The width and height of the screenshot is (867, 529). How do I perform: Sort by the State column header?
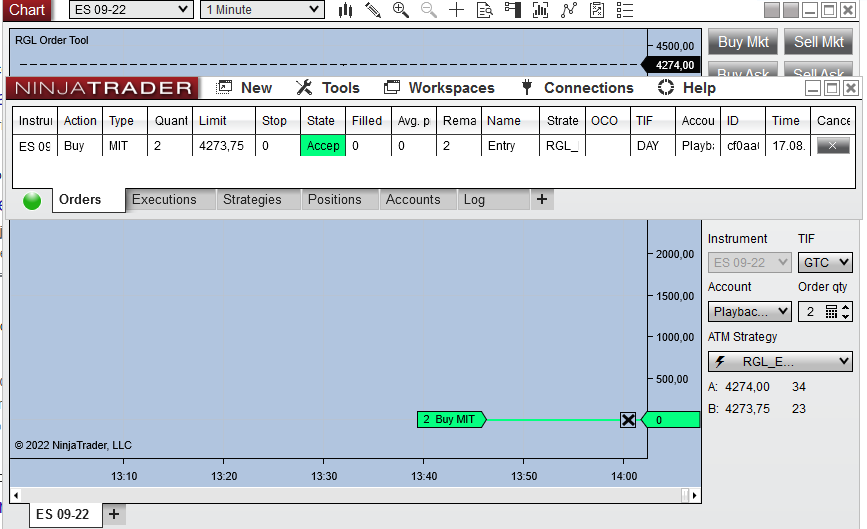(321, 121)
